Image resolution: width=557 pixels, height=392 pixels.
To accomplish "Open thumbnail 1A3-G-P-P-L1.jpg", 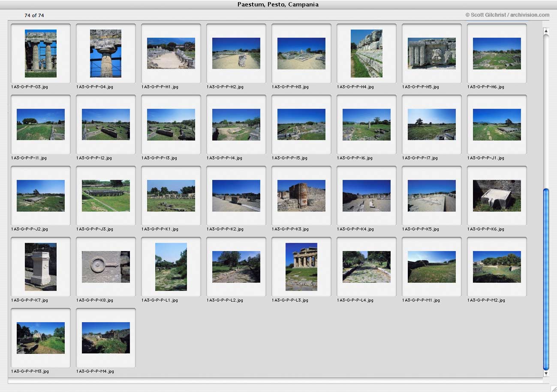I will pyautogui.click(x=171, y=267).
